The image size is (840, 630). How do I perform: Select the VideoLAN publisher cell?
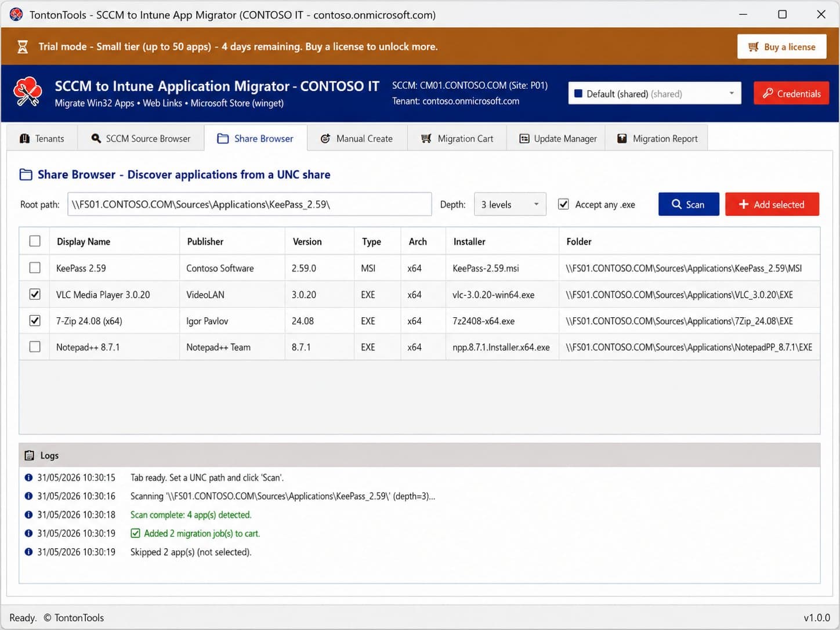pos(232,295)
